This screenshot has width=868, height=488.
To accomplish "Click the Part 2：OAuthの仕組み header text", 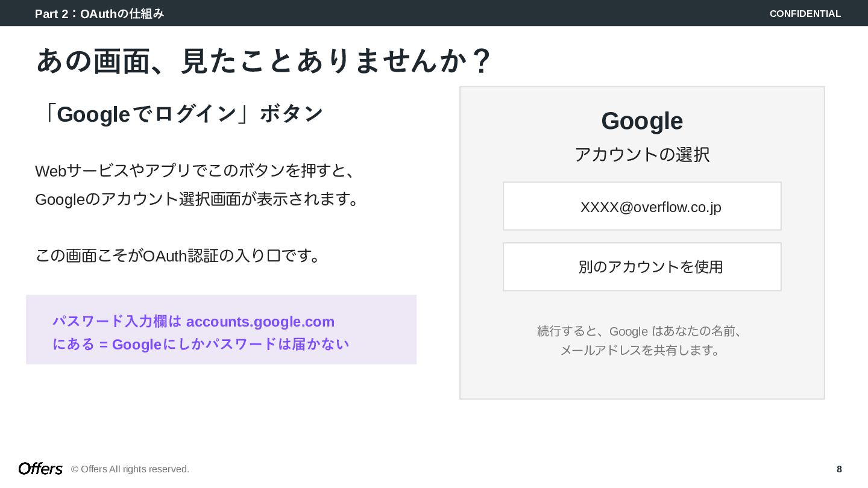I will [99, 13].
